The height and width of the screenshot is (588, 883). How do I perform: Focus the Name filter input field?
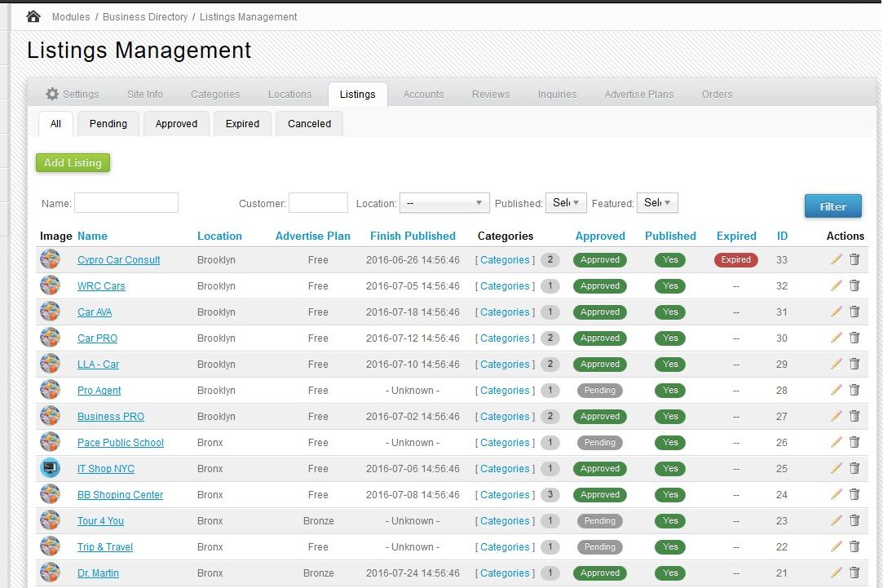pyautogui.click(x=126, y=203)
